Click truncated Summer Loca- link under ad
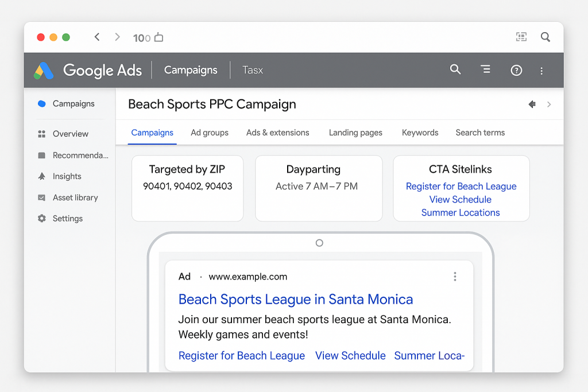The image size is (588, 392). point(430,356)
